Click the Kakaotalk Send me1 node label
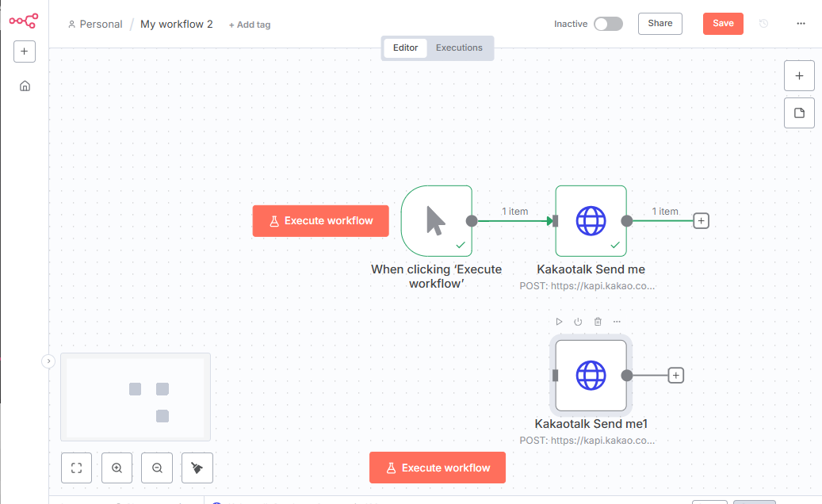The image size is (822, 504). [591, 424]
